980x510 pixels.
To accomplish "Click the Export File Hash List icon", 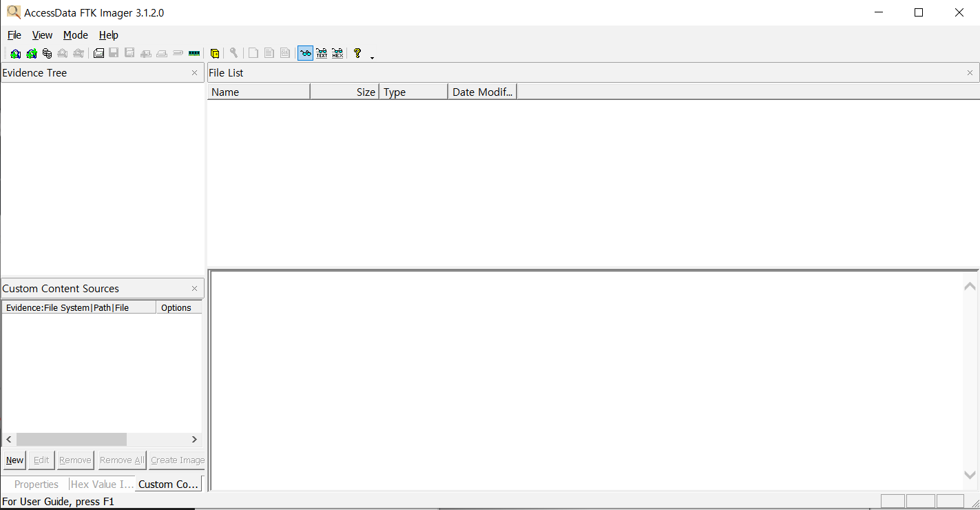I will click(269, 53).
